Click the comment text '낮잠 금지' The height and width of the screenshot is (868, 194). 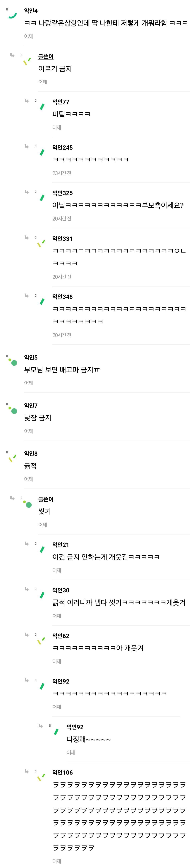coord(38,418)
